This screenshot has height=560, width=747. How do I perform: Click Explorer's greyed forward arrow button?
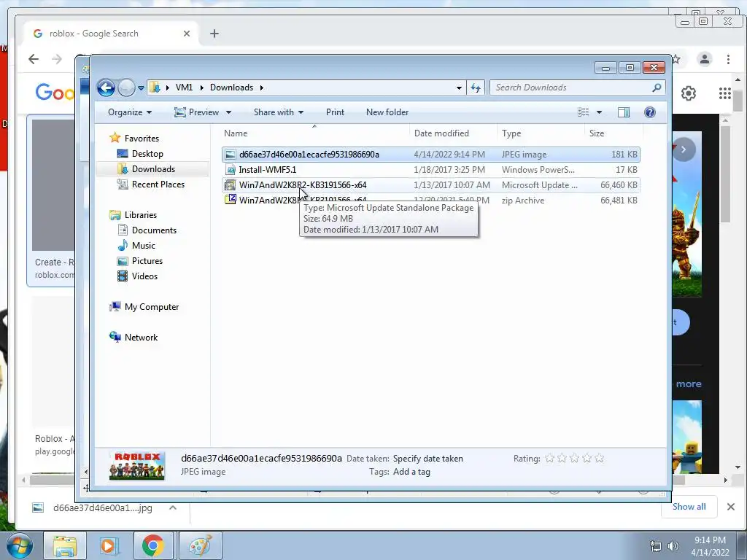click(126, 87)
